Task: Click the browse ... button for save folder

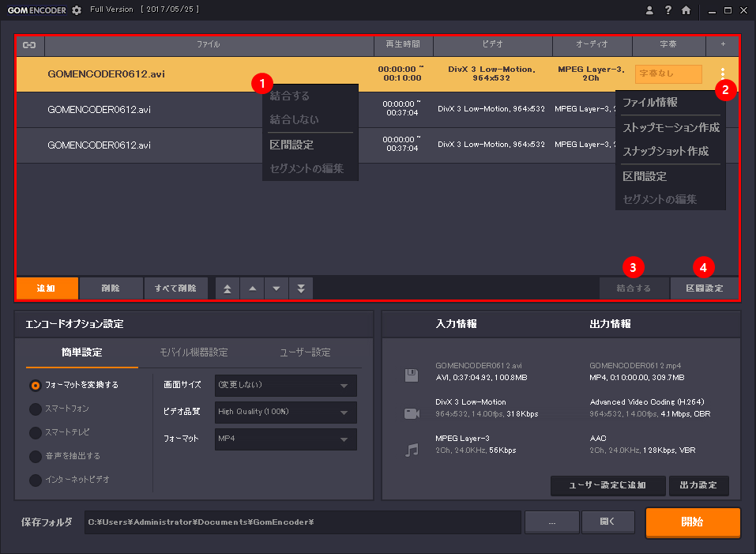Action: 552,522
